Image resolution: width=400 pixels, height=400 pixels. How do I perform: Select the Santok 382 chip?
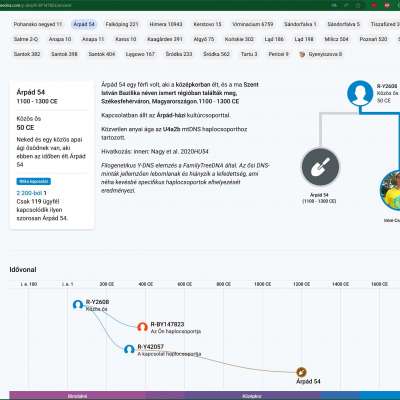tap(27, 54)
